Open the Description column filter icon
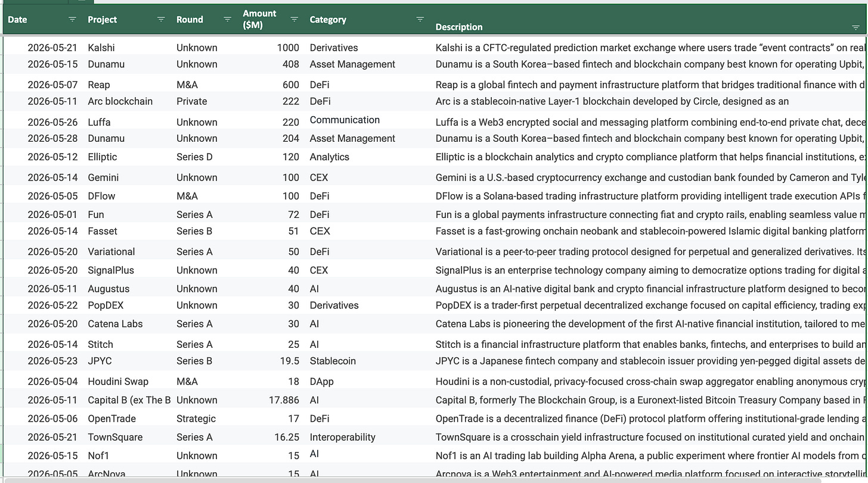This screenshot has height=483, width=868. pyautogui.click(x=857, y=27)
